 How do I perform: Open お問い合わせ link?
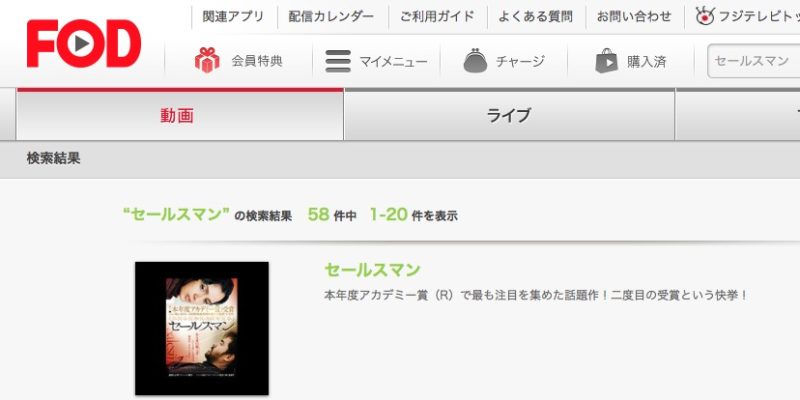[634, 17]
